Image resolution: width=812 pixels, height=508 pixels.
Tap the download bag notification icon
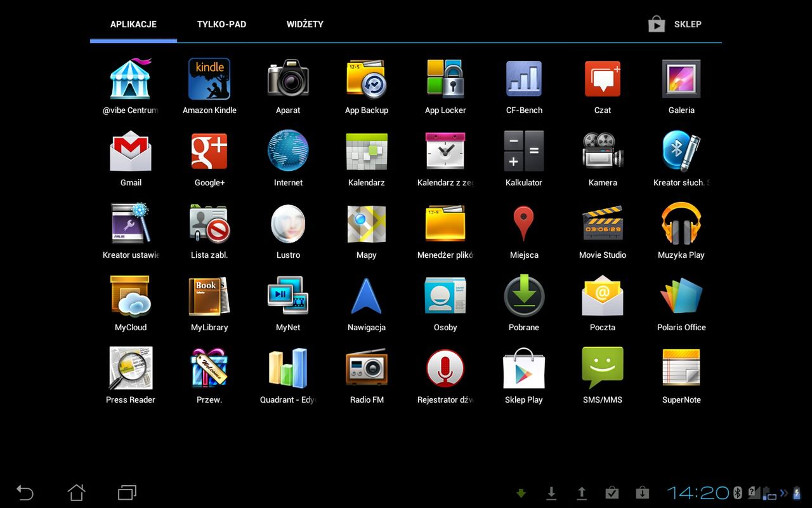click(642, 493)
